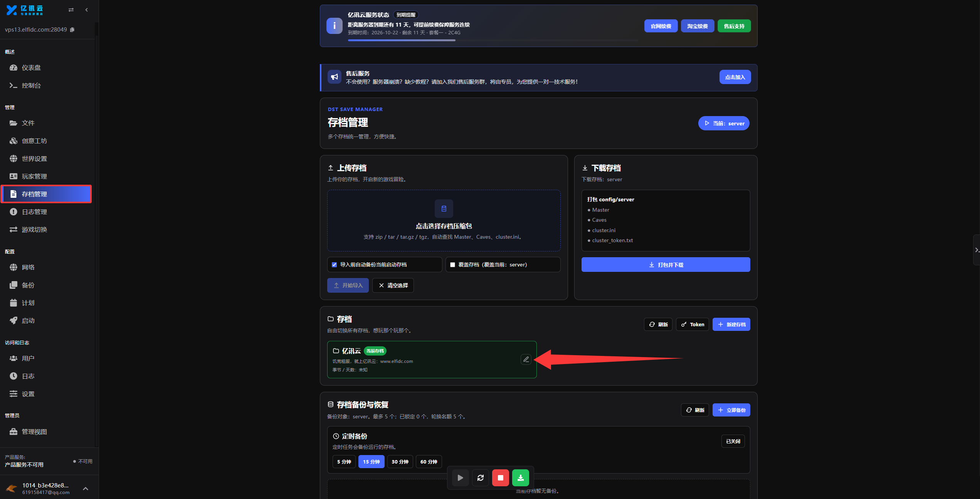Click the archive upload dropzone icon

click(x=444, y=209)
